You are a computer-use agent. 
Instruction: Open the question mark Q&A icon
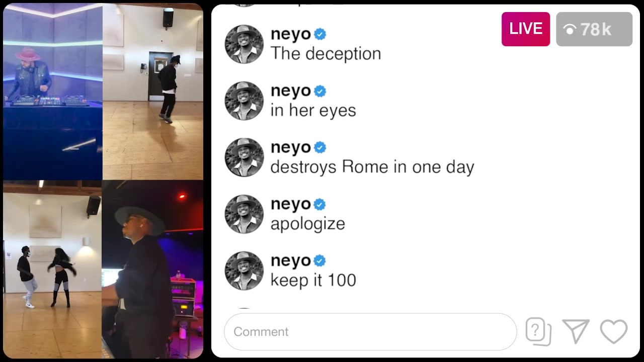pos(538,332)
